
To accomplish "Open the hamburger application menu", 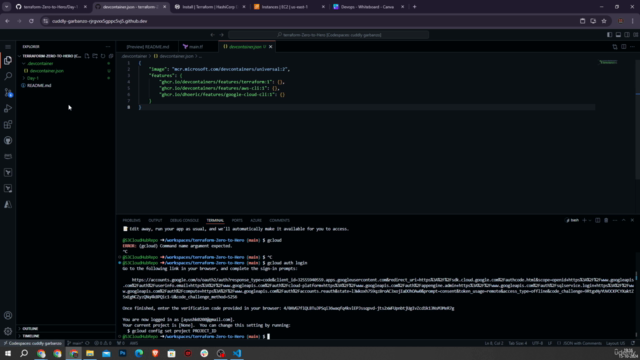I will point(8,47).
